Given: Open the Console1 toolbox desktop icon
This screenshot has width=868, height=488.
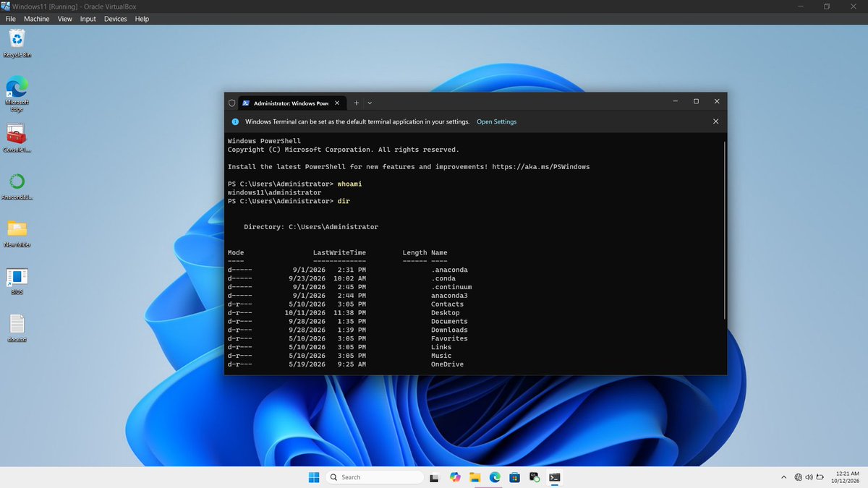Looking at the screenshot, I should point(17,138).
